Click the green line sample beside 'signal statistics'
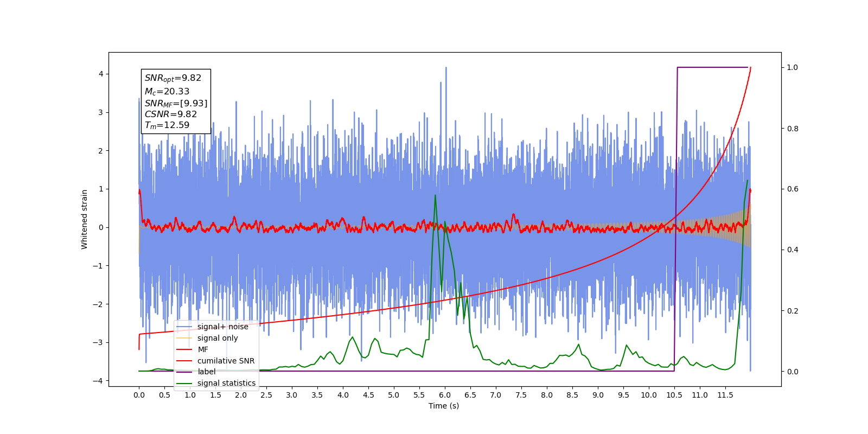The height and width of the screenshot is (434, 868). click(x=184, y=383)
